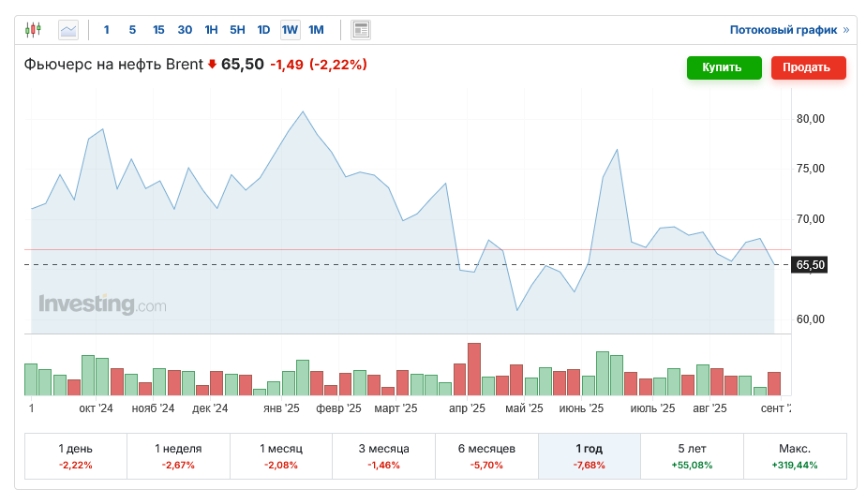Show the 5 лет time range
This screenshot has width=866, height=504.
pos(692,456)
